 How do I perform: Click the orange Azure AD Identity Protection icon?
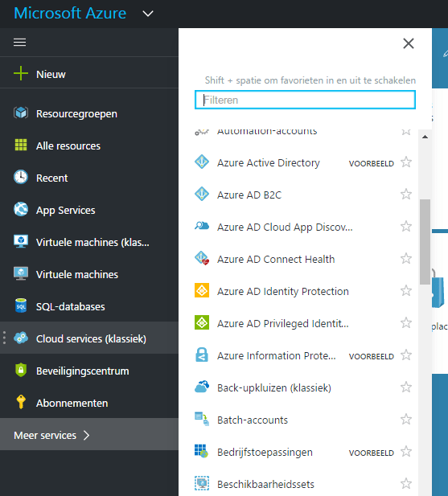[x=202, y=290]
